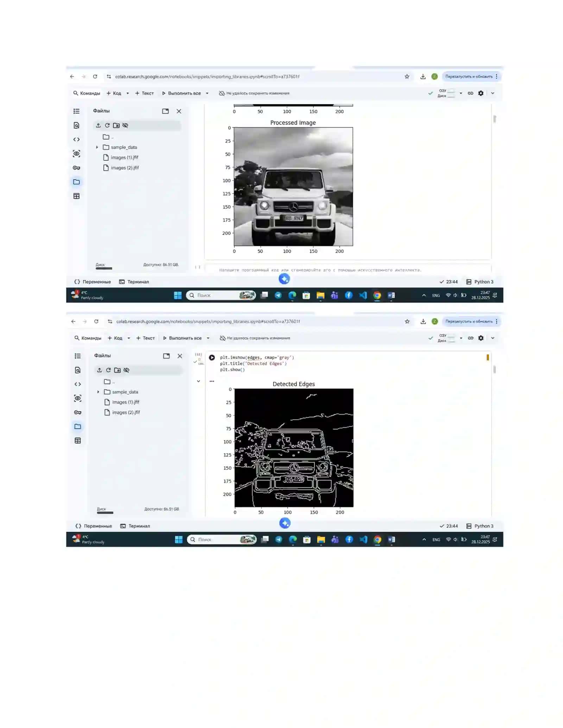
Task: Refresh file list in top Files panel
Action: tap(107, 125)
